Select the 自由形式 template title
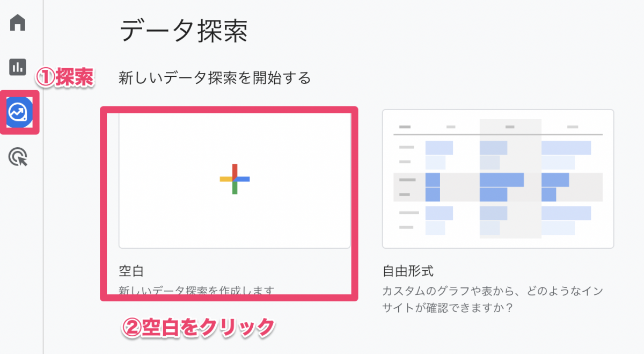This screenshot has width=644, height=354. (408, 270)
